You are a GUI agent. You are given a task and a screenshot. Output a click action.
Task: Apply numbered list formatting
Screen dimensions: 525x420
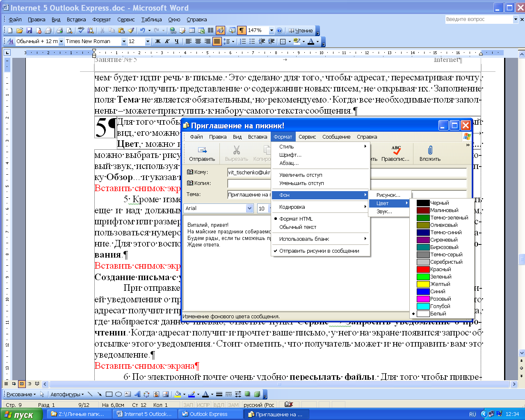pyautogui.click(x=243, y=41)
